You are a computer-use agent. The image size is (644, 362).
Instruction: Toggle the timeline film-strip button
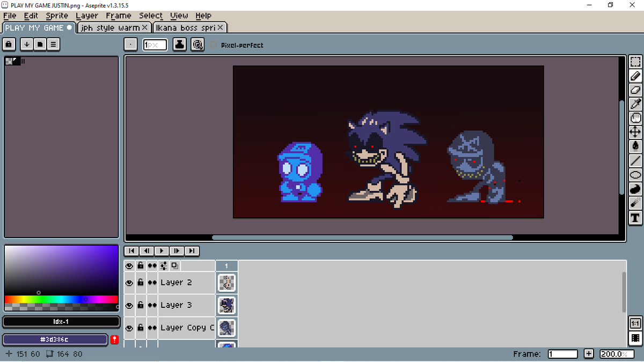click(635, 338)
